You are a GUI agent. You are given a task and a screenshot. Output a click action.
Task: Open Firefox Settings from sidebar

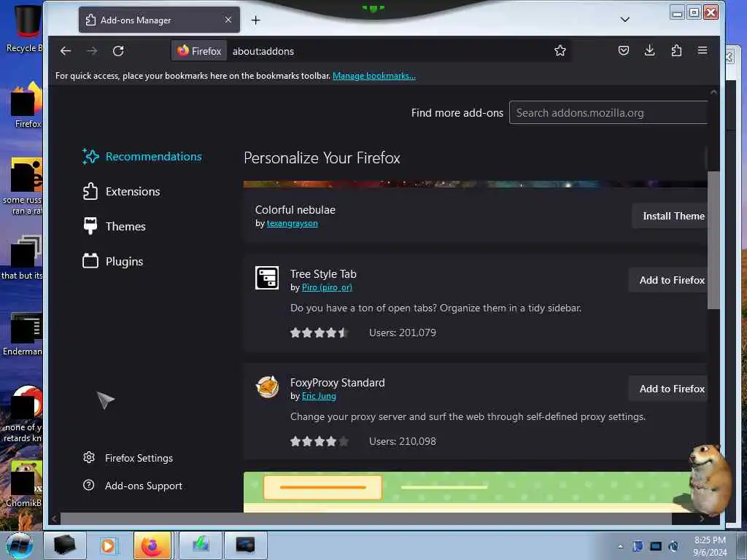tap(128, 458)
